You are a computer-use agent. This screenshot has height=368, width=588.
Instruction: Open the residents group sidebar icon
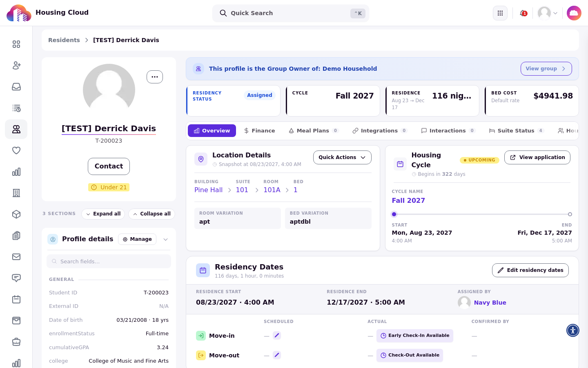(16, 129)
